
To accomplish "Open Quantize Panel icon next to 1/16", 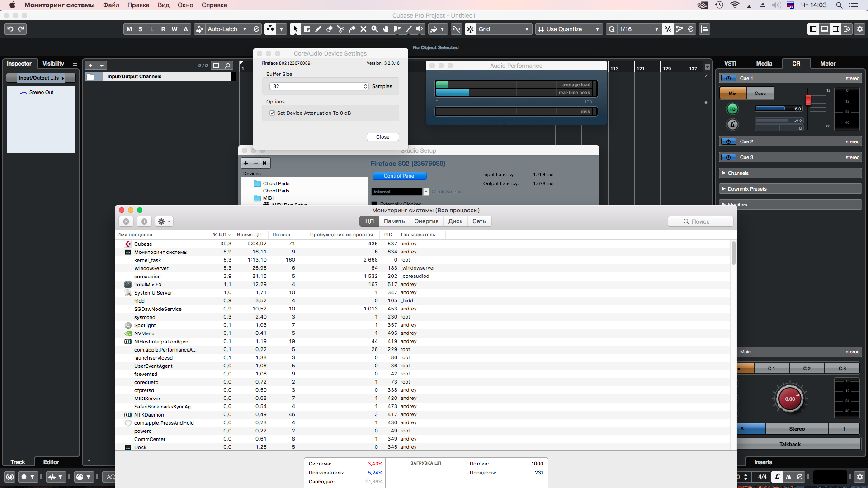I will point(691,29).
